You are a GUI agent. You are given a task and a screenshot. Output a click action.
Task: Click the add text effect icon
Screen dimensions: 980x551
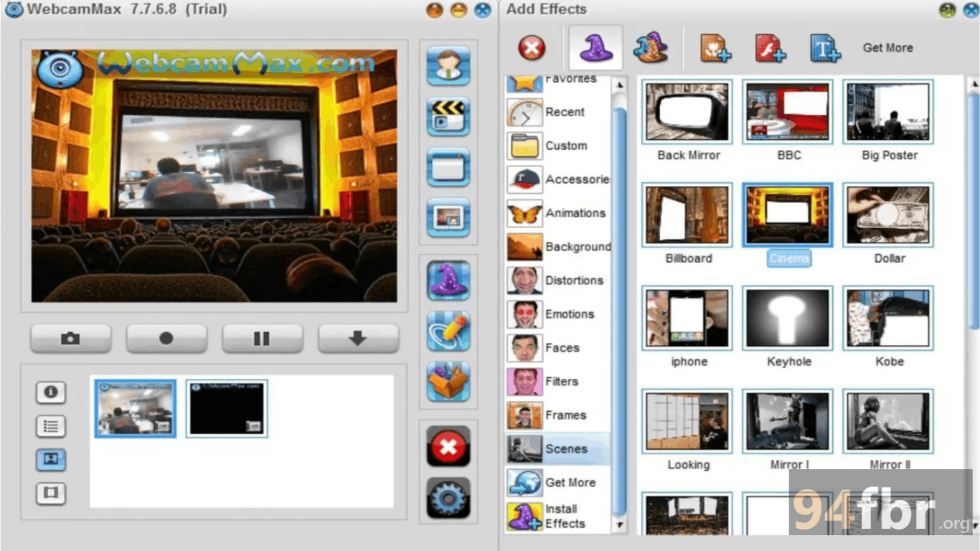(825, 48)
